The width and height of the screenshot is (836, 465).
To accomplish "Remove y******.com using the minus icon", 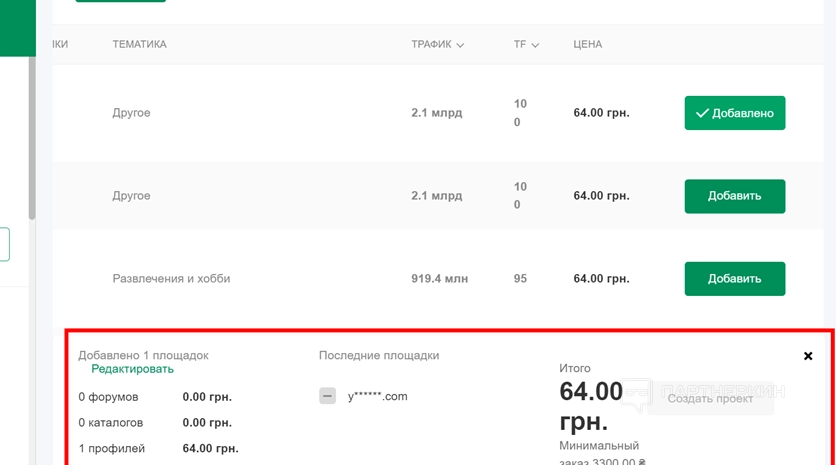I will (327, 396).
